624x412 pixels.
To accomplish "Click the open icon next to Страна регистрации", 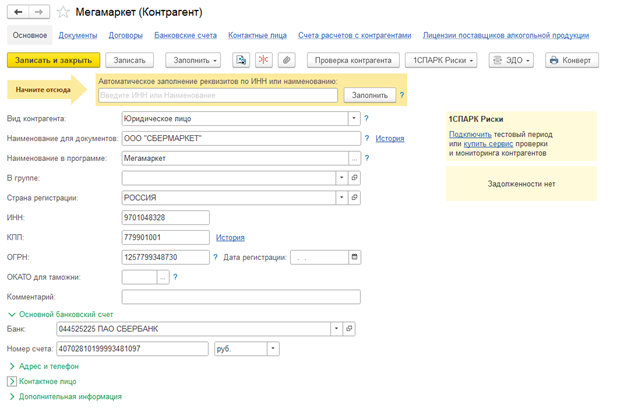I will click(x=354, y=198).
